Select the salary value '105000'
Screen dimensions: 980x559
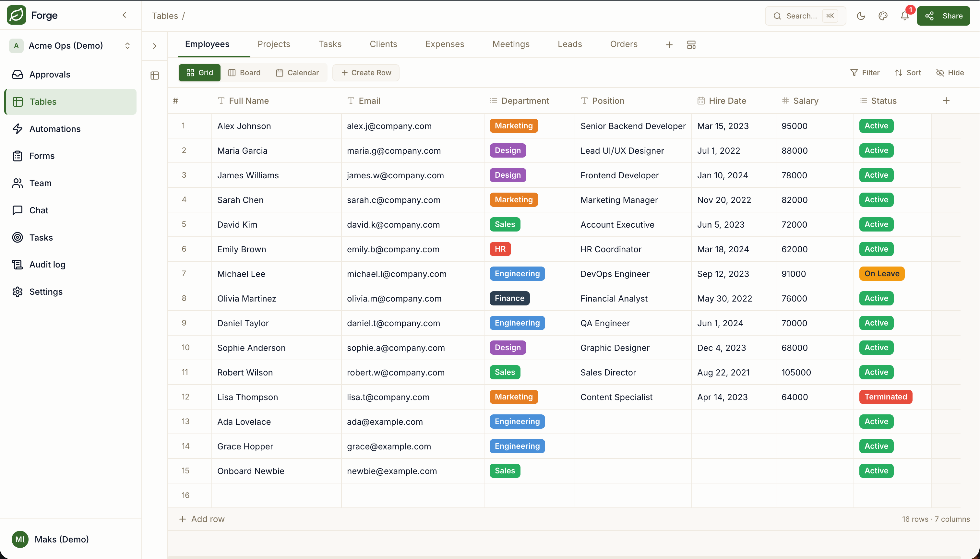click(x=796, y=373)
